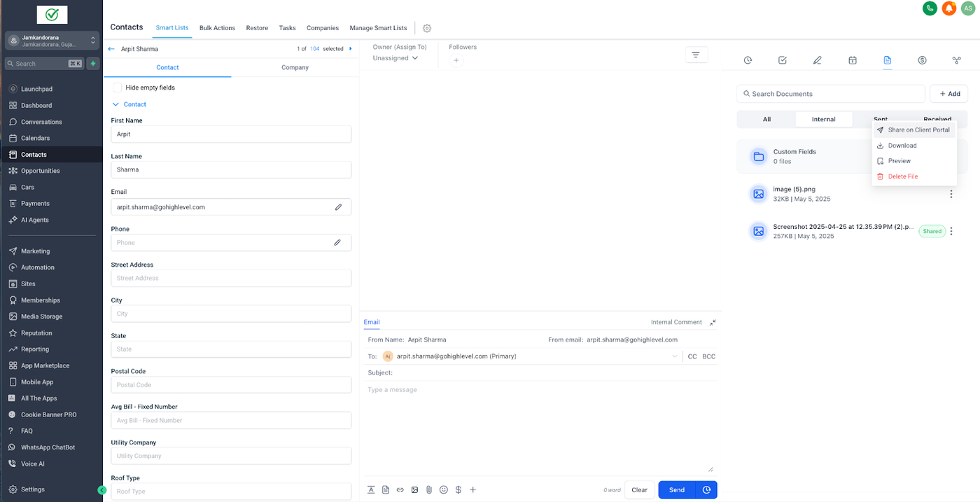
Task: Click the green phone dialer icon
Action: pos(930,8)
